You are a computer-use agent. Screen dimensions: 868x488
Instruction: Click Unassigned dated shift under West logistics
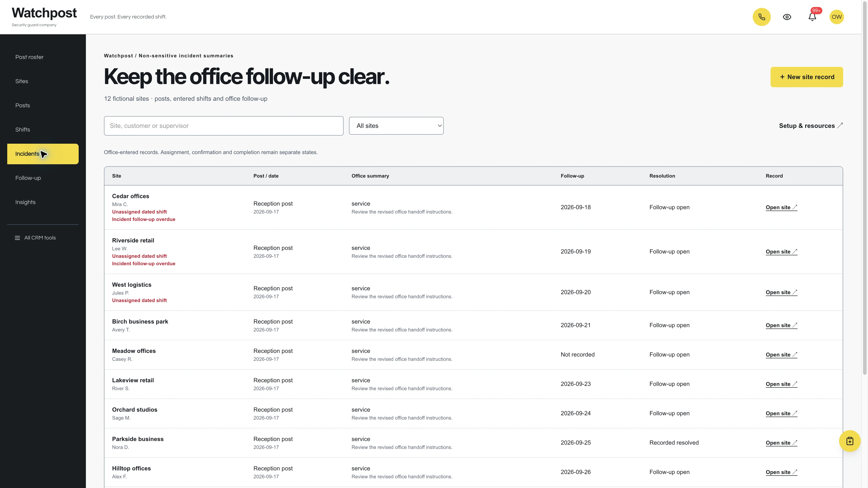tap(139, 300)
